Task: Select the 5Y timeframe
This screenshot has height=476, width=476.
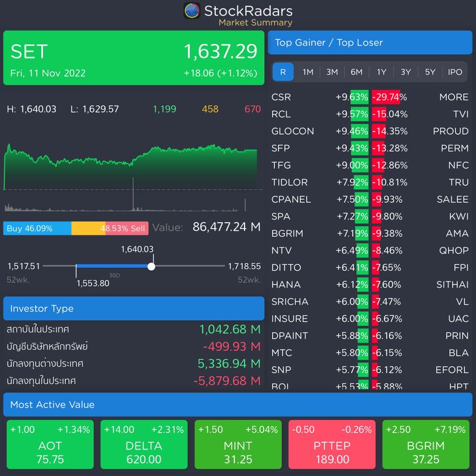Action: (431, 72)
